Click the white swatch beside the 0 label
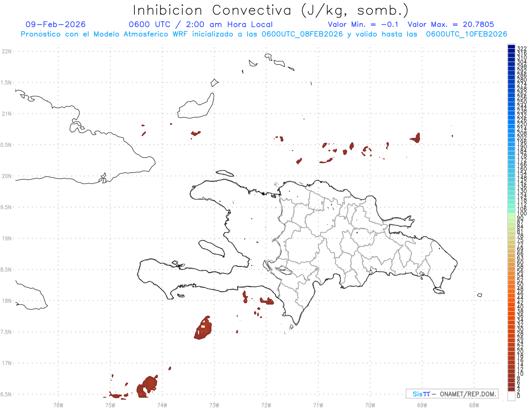 511,396
